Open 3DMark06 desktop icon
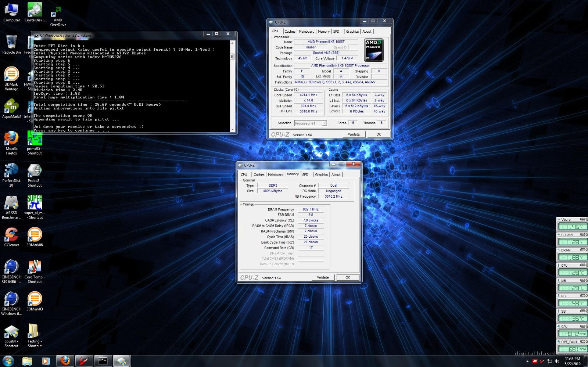The width and height of the screenshot is (588, 367). click(x=35, y=237)
